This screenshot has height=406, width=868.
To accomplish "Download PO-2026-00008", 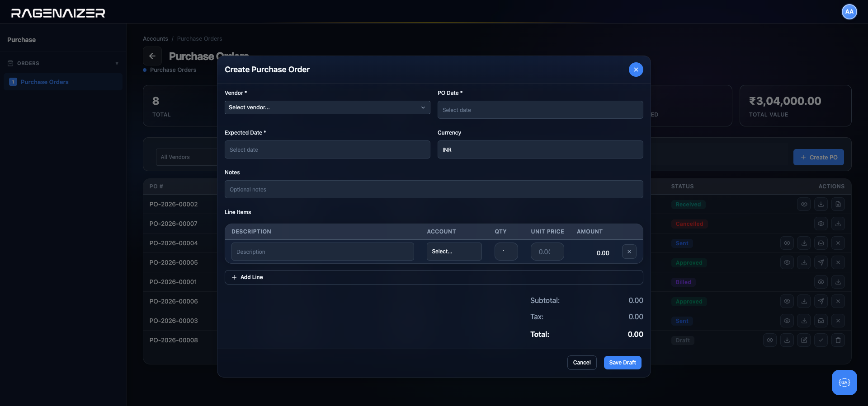I will (787, 340).
